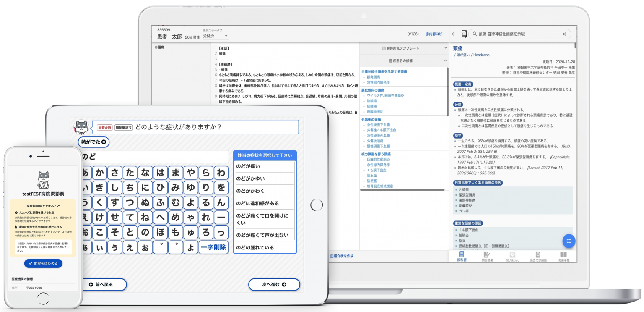Tap 問診をはじめる on the phone
Viewport: 644px width, 312px height.
click(x=43, y=263)
